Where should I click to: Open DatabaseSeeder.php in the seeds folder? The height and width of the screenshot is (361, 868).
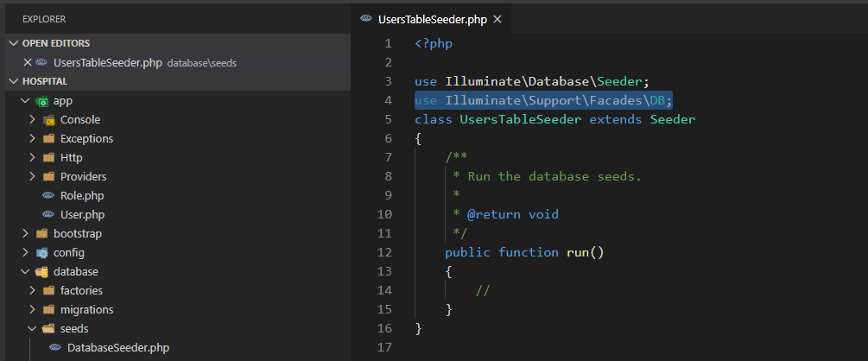[117, 348]
